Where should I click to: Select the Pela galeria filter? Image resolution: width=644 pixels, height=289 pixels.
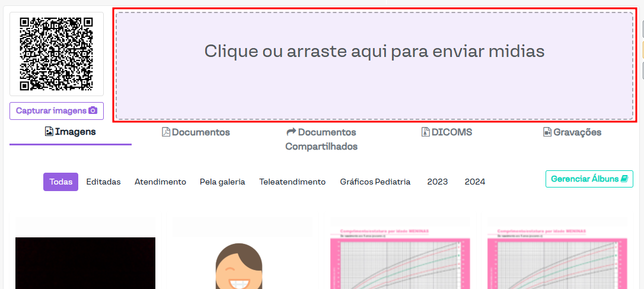click(222, 182)
